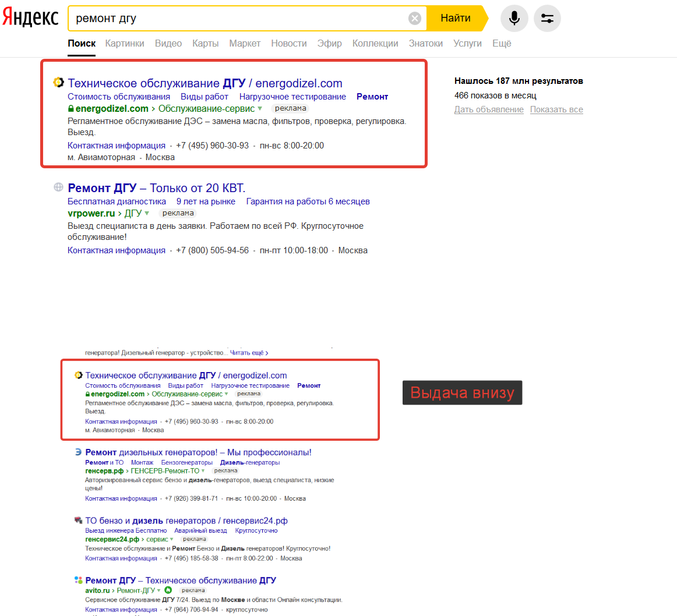Open Ремонт дизельных генераторов! – Мы профессионалы! result
This screenshot has height=616, width=677.
coord(198,452)
